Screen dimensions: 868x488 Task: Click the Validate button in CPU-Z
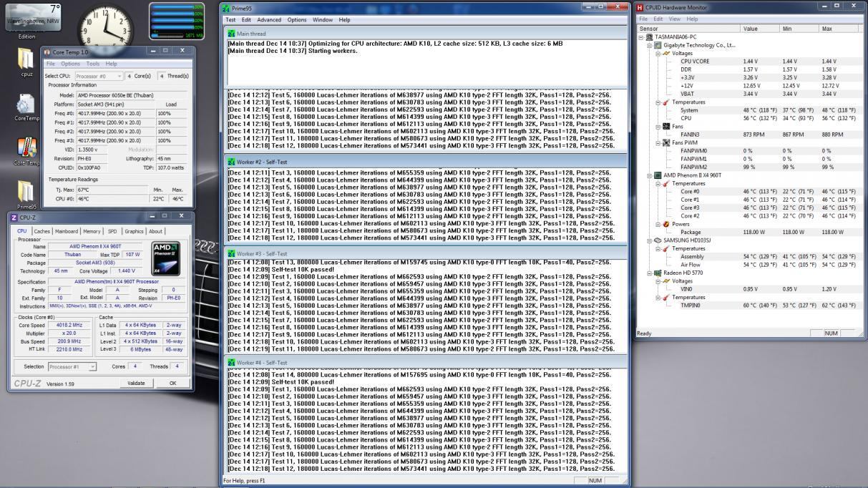point(136,383)
